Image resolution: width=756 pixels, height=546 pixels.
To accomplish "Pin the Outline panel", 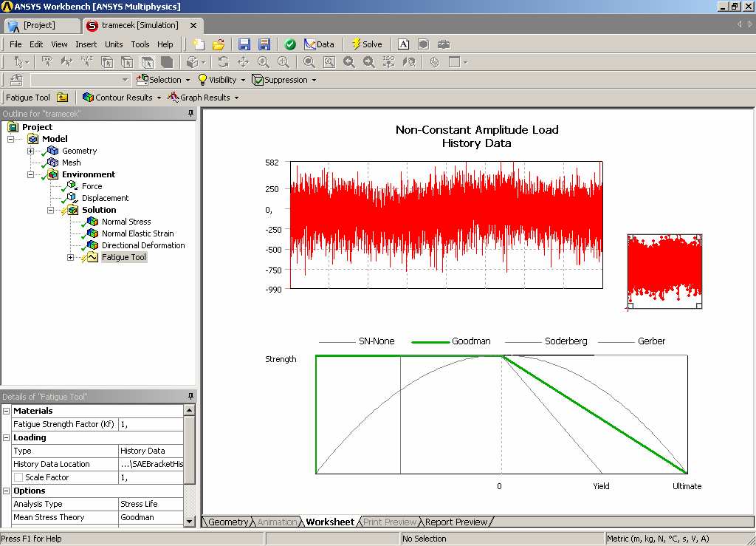I will click(x=191, y=113).
